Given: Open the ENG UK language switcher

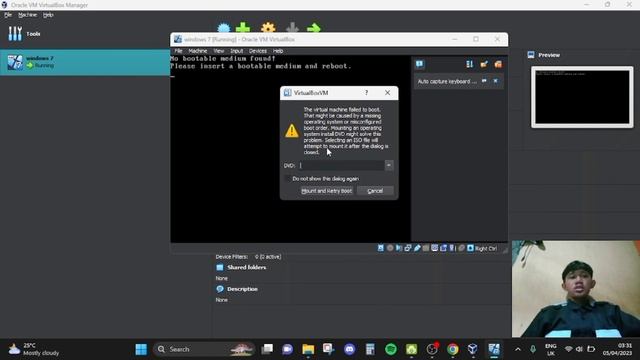Looking at the screenshot, I should (x=551, y=349).
